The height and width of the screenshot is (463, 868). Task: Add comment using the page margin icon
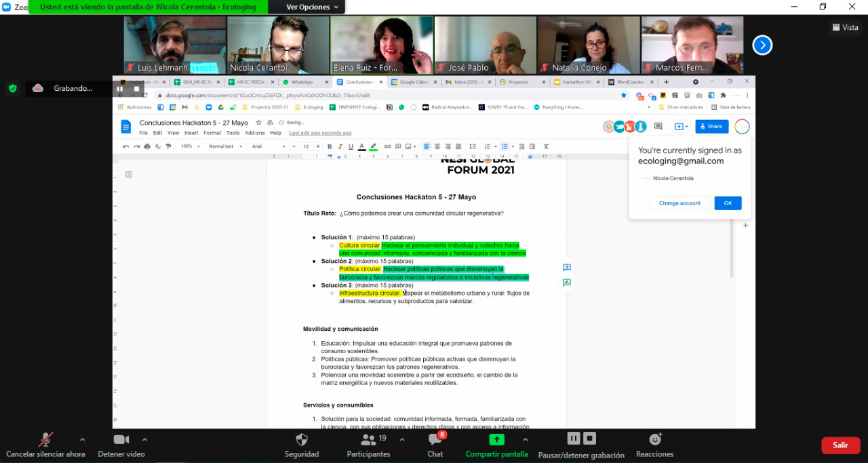pos(567,268)
